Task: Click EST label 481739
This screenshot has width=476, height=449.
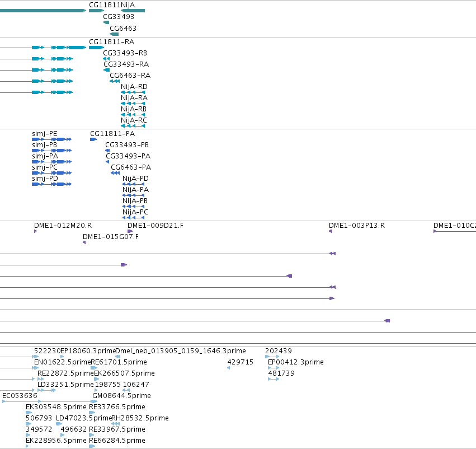Action: (281, 373)
